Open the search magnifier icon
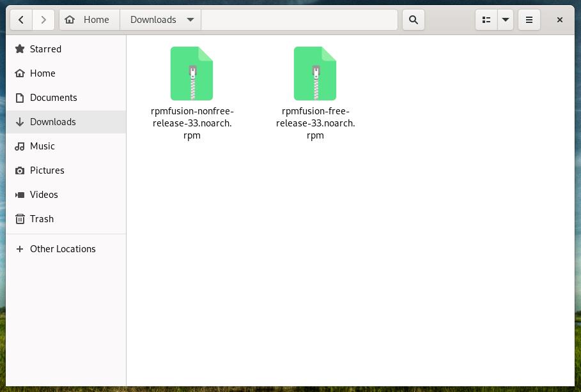 pyautogui.click(x=414, y=20)
